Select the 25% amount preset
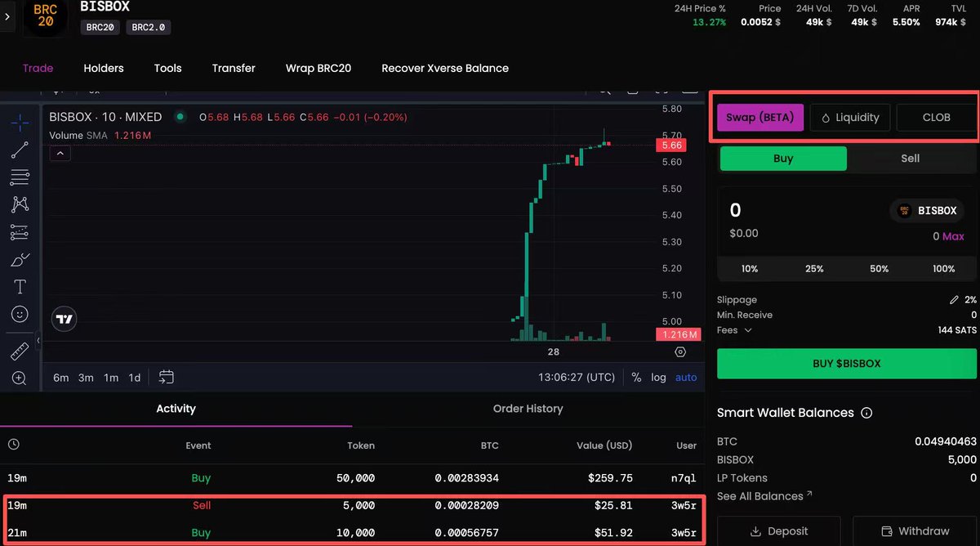This screenshot has width=980, height=546. coord(814,269)
